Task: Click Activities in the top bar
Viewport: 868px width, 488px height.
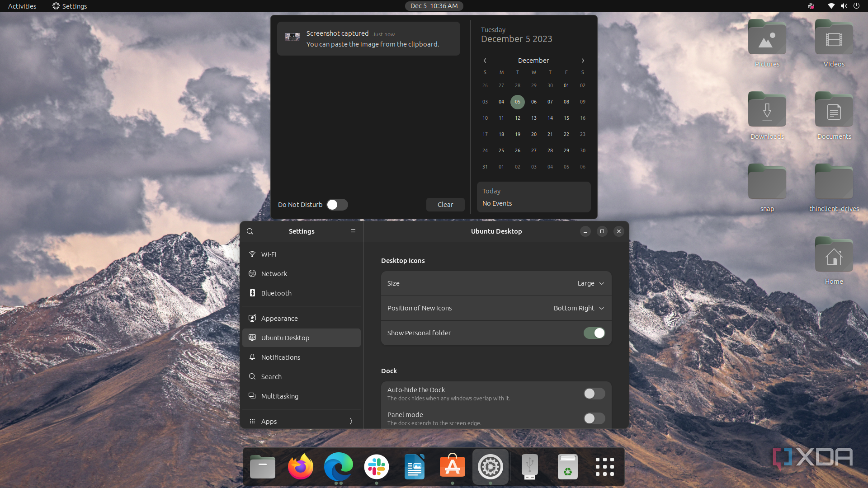Action: 22,6
